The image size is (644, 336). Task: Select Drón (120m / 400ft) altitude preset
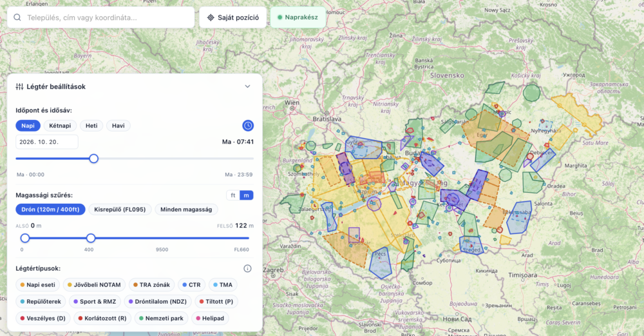click(50, 210)
